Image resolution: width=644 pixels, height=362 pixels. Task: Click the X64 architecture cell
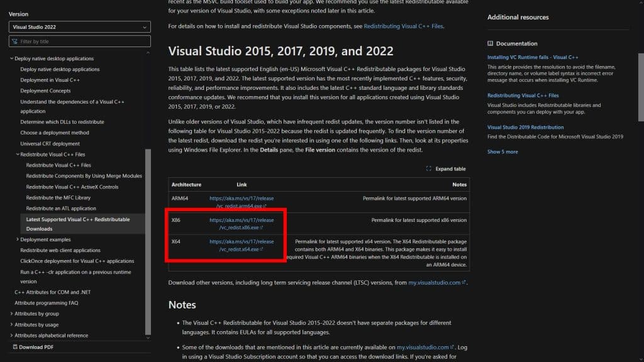[x=176, y=241]
